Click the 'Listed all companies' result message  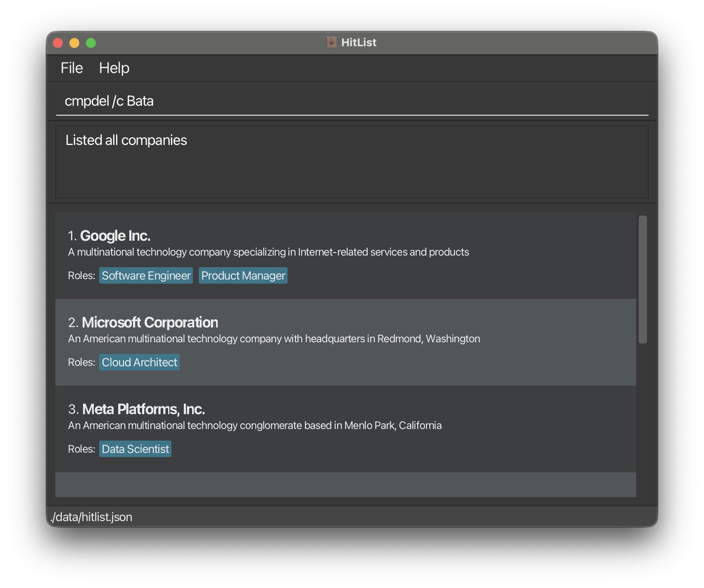click(126, 140)
